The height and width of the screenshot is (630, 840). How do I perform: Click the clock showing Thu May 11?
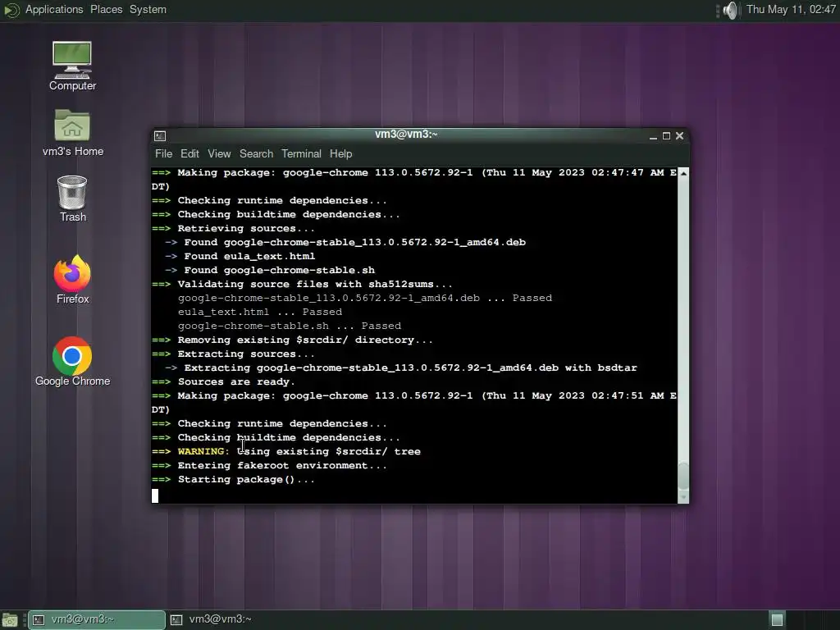pyautogui.click(x=791, y=10)
